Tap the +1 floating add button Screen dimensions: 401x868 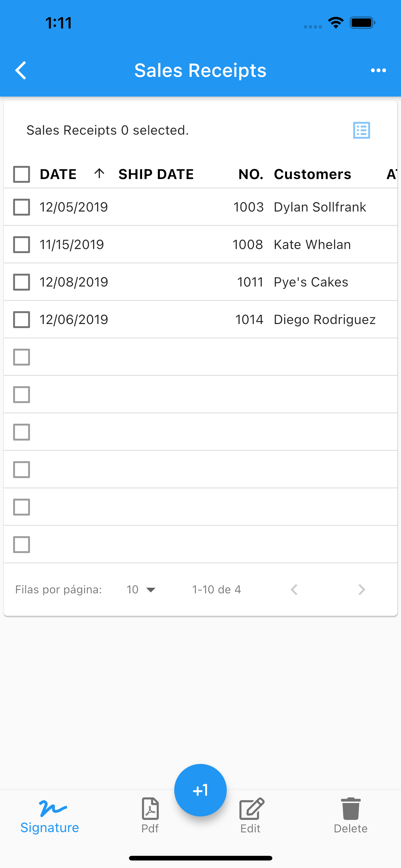[200, 790]
